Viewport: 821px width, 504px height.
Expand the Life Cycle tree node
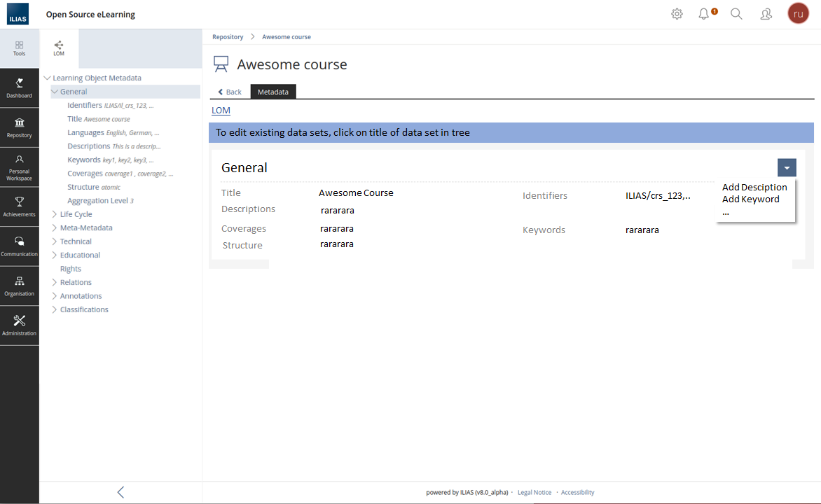[x=55, y=214]
